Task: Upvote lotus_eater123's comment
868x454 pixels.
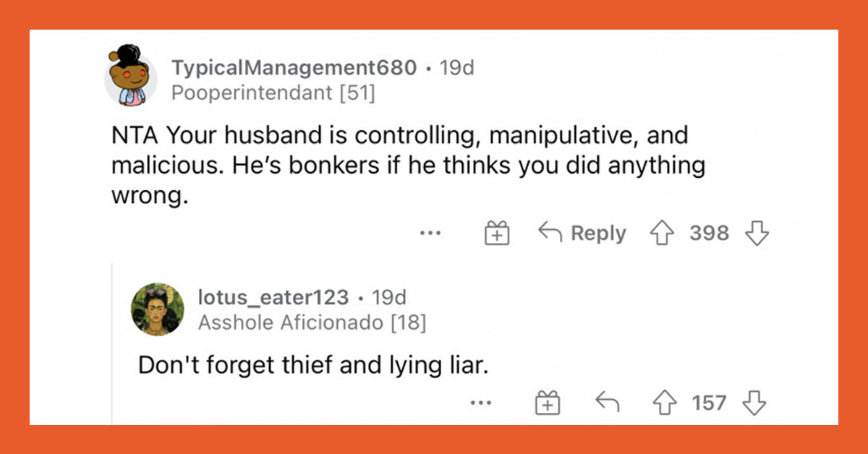Action: 665,403
